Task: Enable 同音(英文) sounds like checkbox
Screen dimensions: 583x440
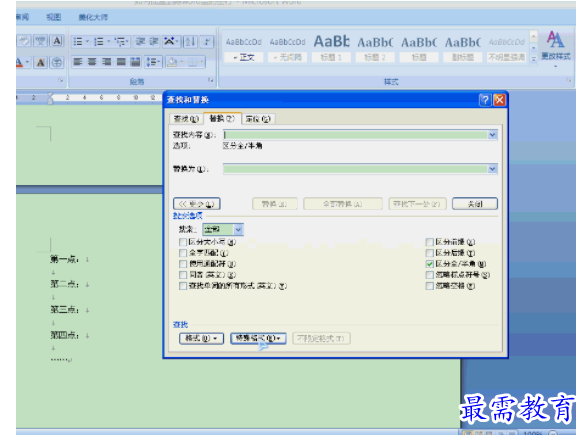Action: [183, 275]
